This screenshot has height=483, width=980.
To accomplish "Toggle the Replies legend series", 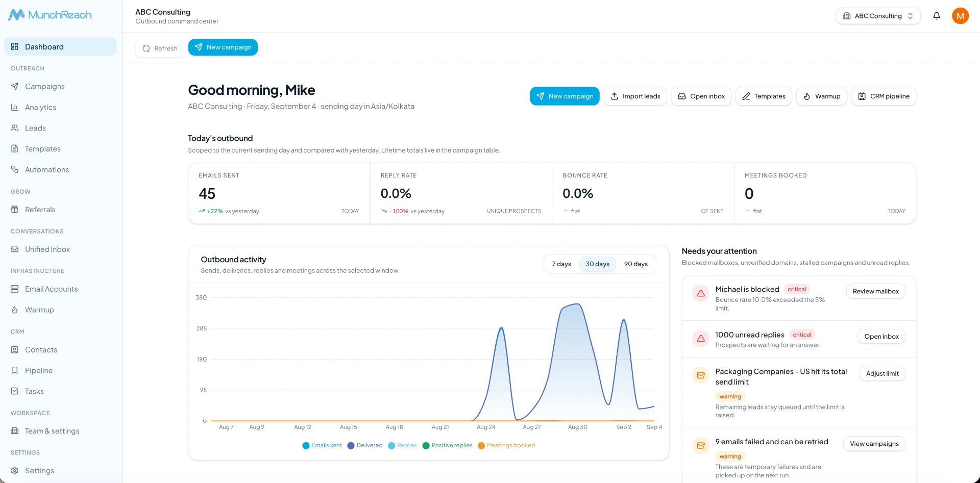I will [403, 446].
